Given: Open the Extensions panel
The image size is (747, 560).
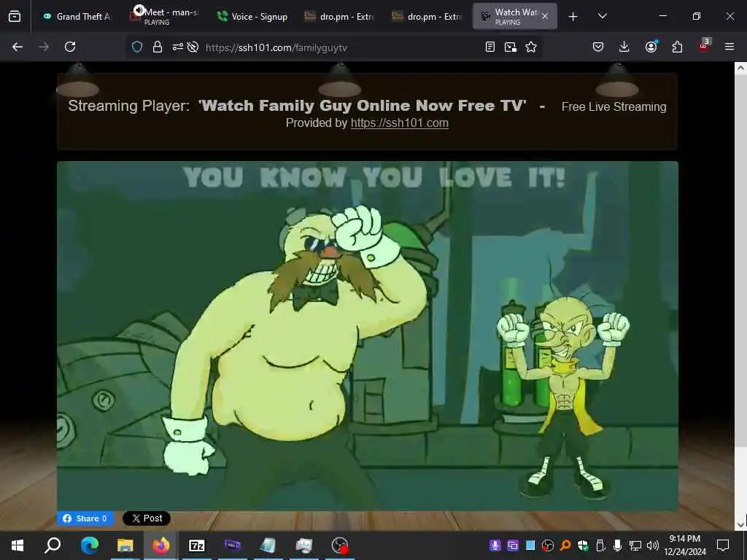Looking at the screenshot, I should click(677, 47).
